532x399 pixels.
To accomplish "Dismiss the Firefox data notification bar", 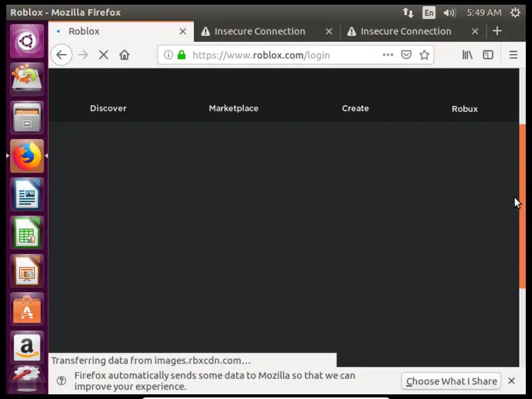I will [x=511, y=381].
